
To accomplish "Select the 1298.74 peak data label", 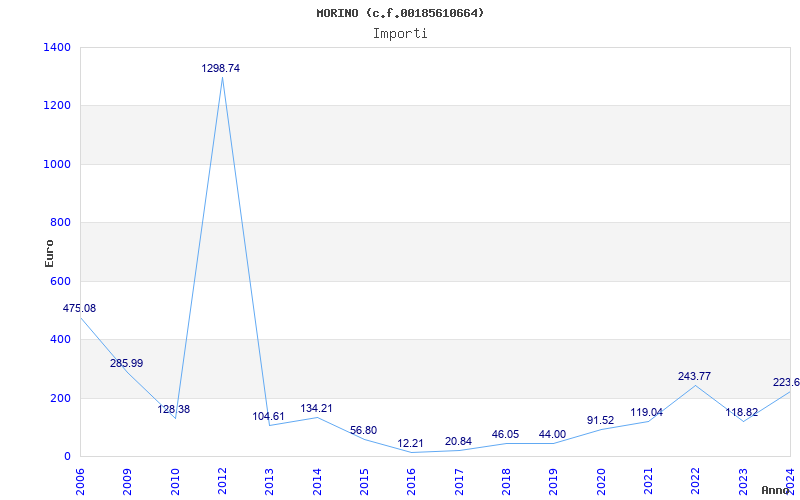I will (220, 68).
